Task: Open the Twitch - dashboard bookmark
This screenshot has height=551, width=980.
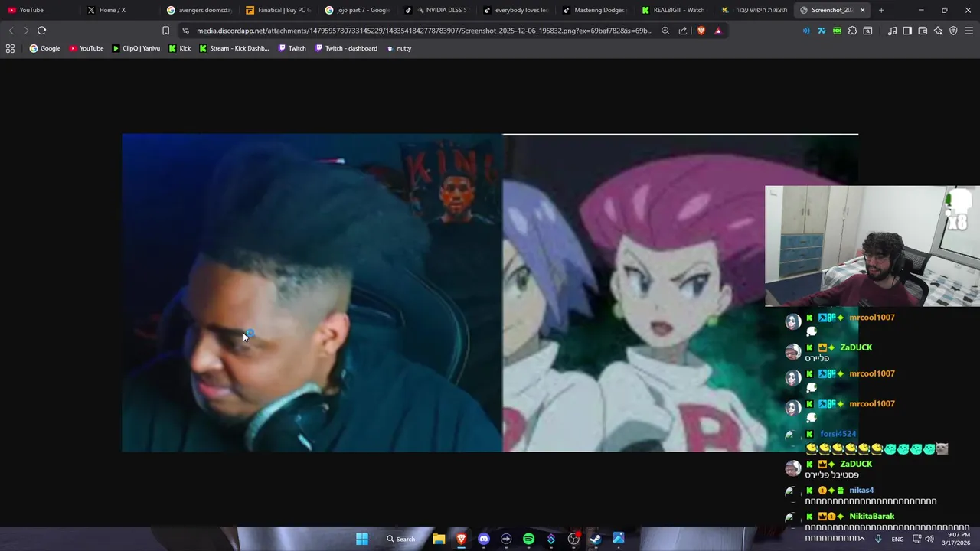Action: (x=346, y=48)
